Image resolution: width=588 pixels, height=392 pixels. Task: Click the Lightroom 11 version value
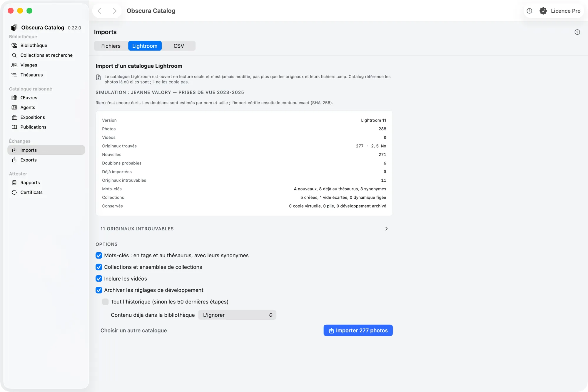tap(373, 120)
